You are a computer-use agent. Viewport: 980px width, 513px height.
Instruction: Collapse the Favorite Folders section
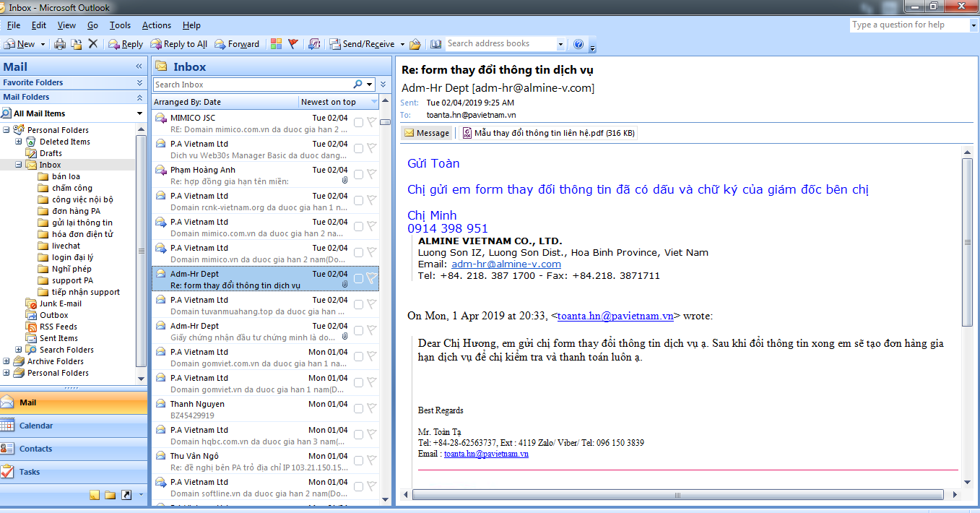(x=139, y=82)
